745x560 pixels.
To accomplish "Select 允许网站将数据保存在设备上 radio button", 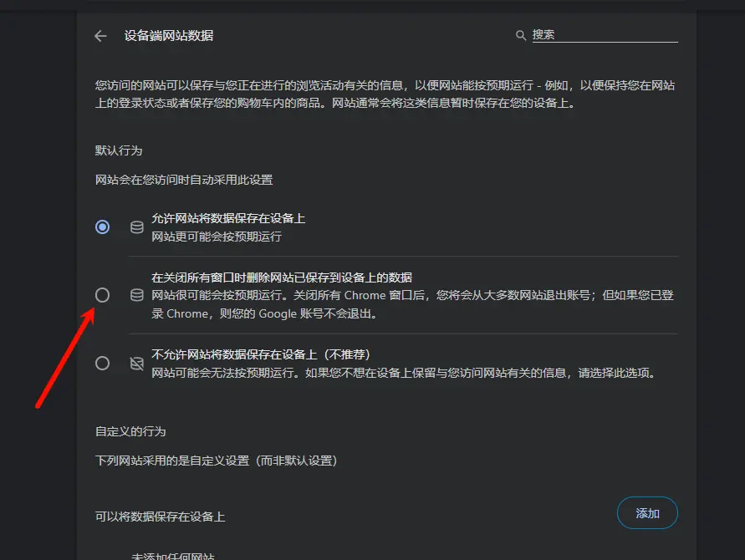I will 102,227.
